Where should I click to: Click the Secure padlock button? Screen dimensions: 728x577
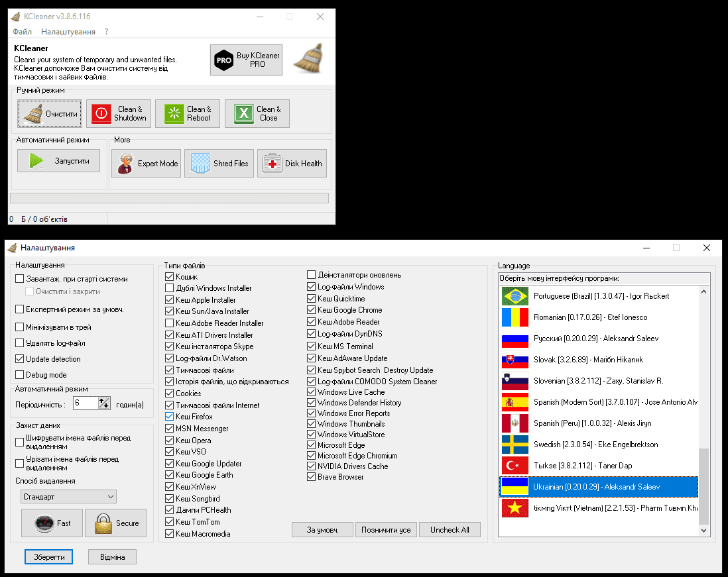115,523
